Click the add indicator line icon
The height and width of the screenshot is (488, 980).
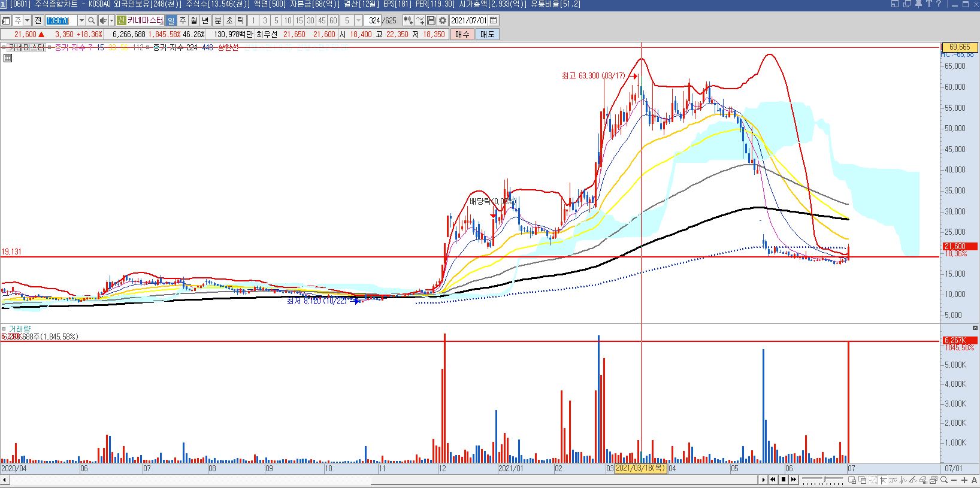coord(420,20)
